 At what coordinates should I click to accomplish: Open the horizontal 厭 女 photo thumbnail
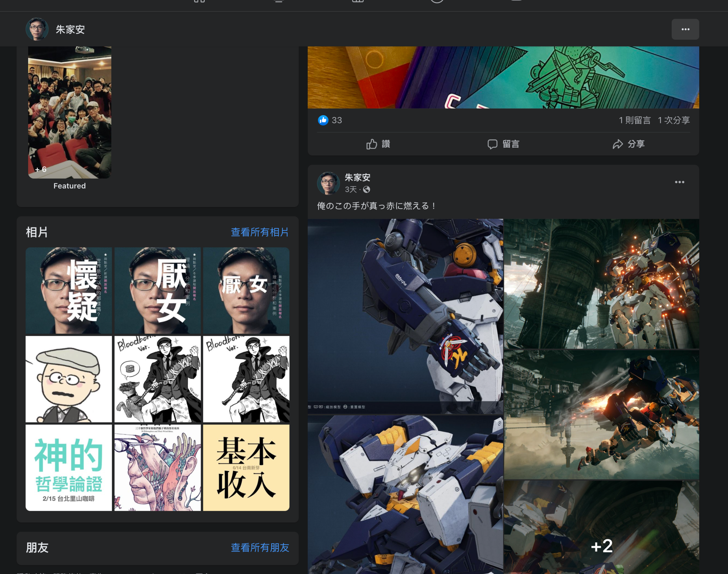(x=246, y=291)
